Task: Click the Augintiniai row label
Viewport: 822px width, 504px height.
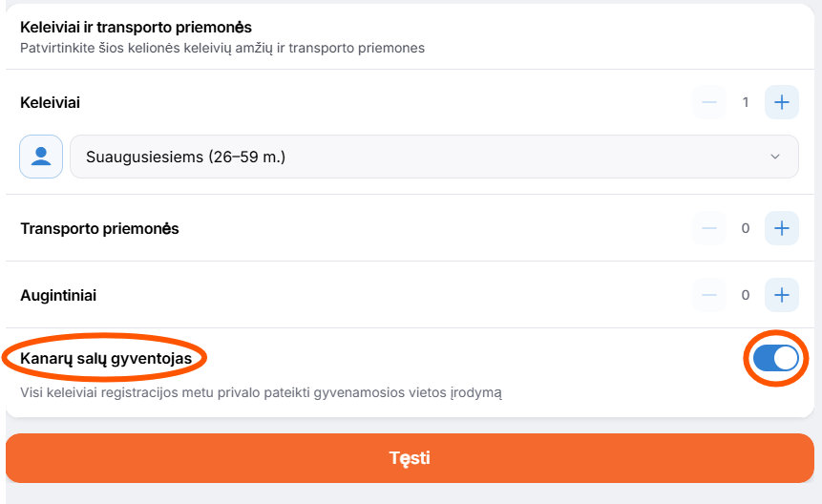Action: click(x=58, y=296)
